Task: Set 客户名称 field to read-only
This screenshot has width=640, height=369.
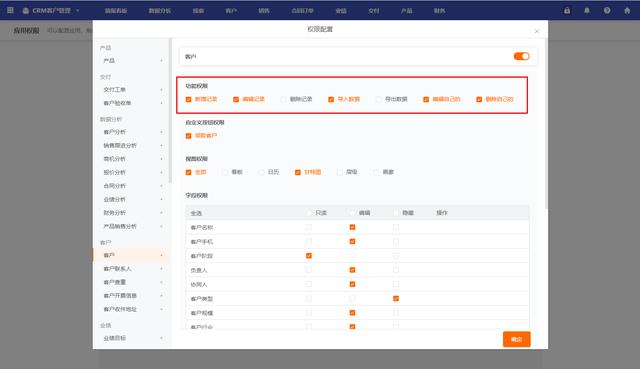Action: [x=309, y=227]
